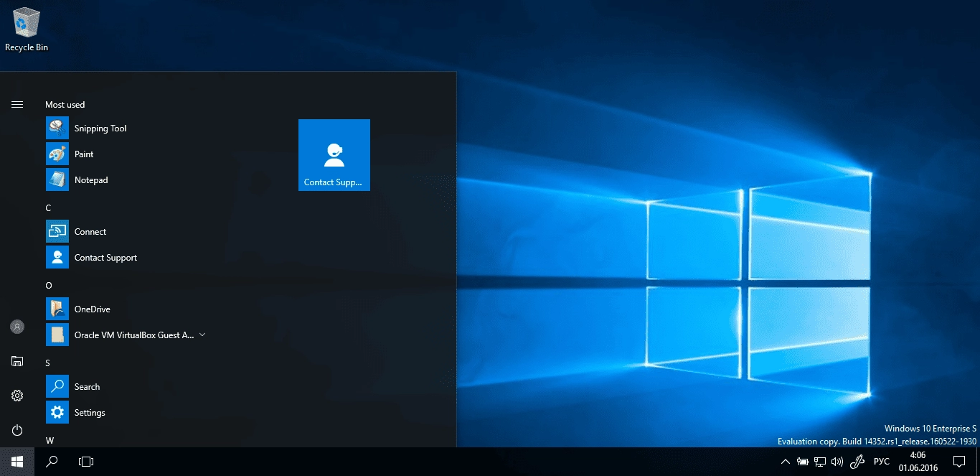Click the "Contact Support" label in app list
Screen dimensions: 980x476
pos(105,258)
